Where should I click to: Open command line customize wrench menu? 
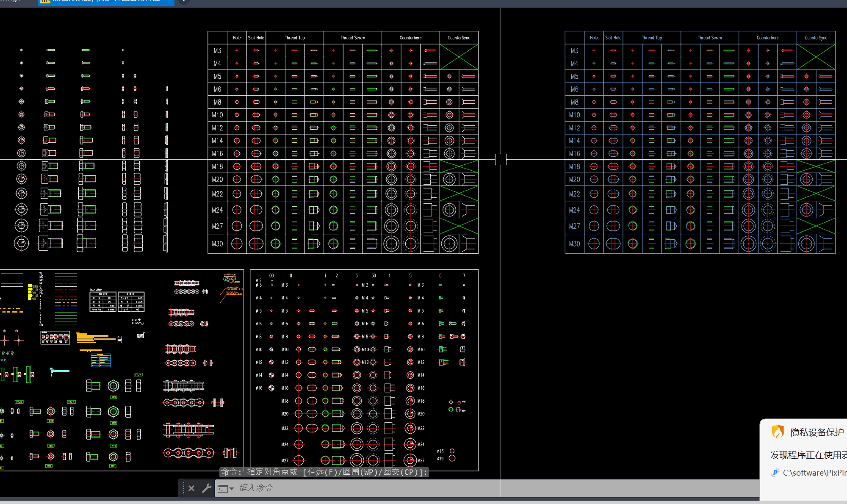[207, 488]
